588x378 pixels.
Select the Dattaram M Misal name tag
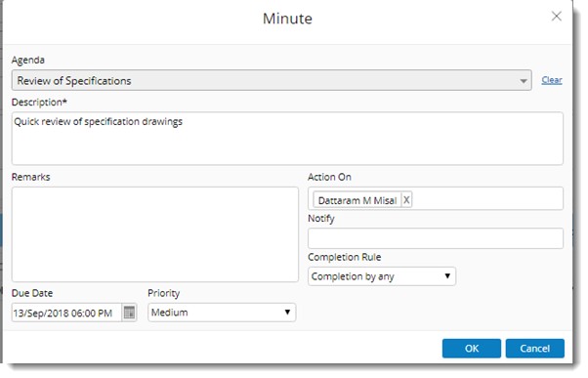coord(357,200)
